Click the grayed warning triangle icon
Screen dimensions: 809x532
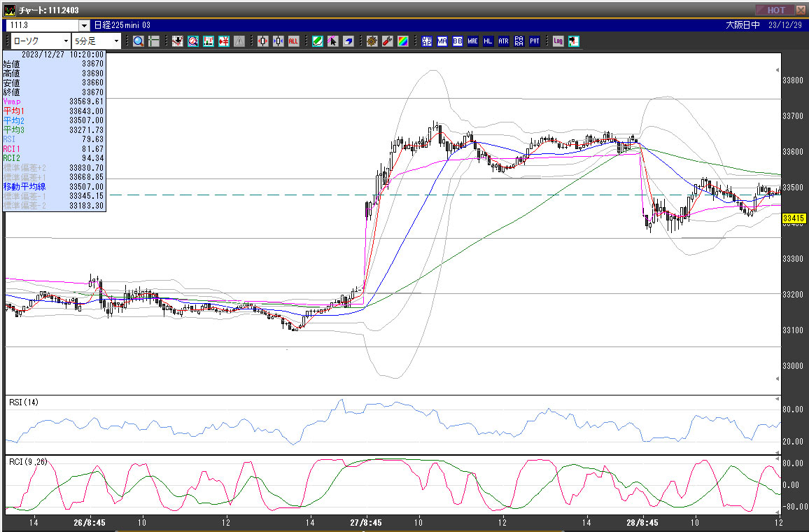pos(239,41)
